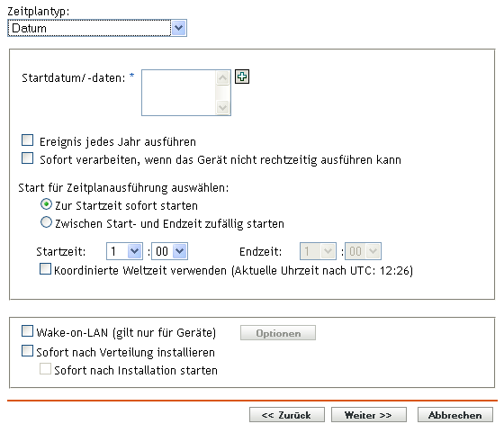Click the Optionen button

278,333
